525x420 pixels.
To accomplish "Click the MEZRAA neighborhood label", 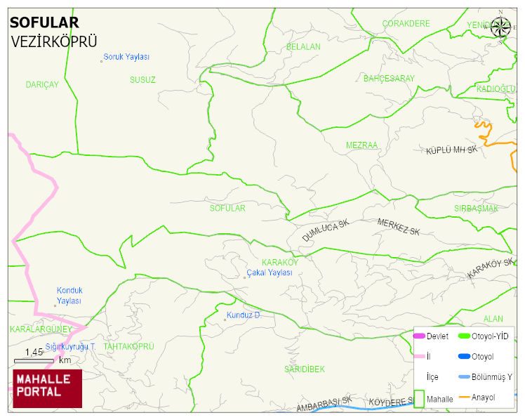I will pos(361,145).
